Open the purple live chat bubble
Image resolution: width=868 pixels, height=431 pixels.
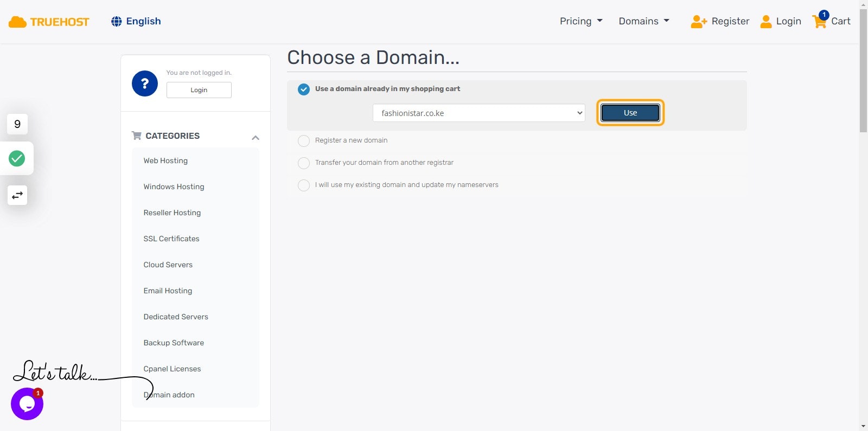click(27, 404)
